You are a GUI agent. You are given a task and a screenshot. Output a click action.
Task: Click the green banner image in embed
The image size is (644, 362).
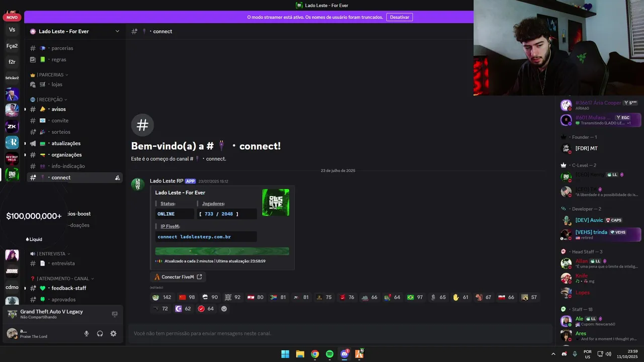222,251
